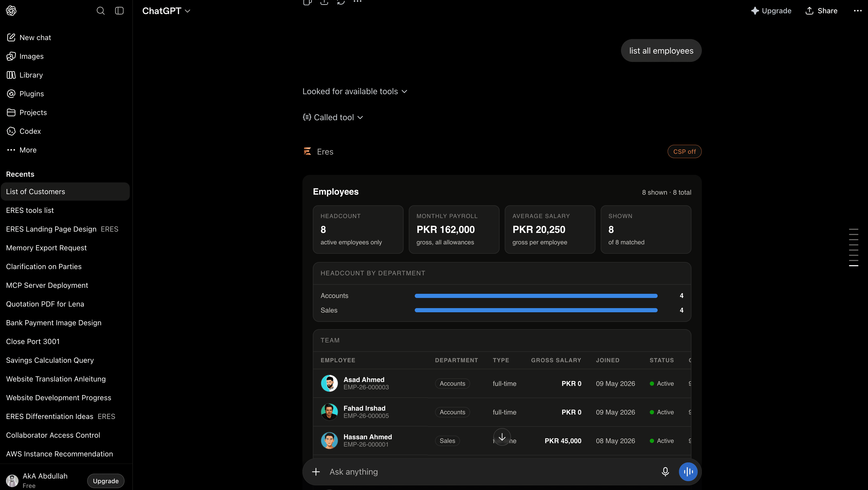Click the scroll-to-bottom arrow button
The width and height of the screenshot is (868, 490).
[502, 437]
